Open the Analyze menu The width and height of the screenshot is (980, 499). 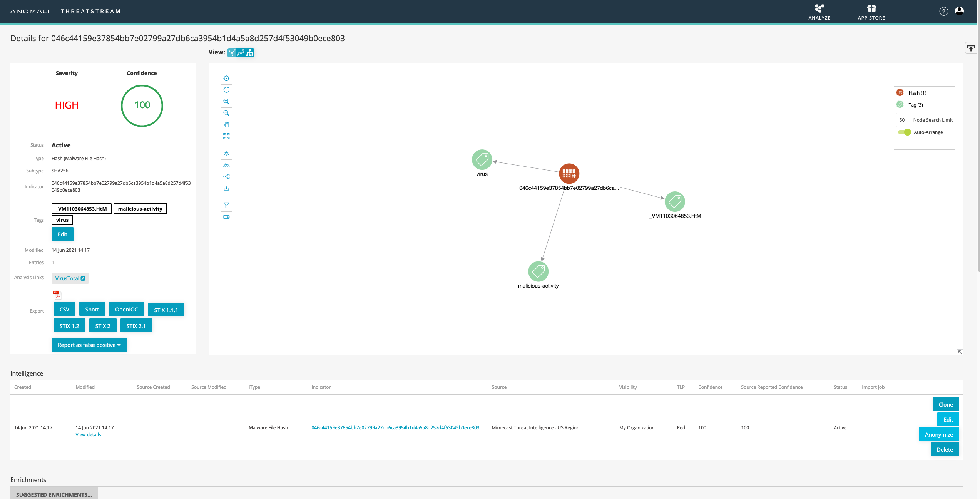[x=819, y=11]
